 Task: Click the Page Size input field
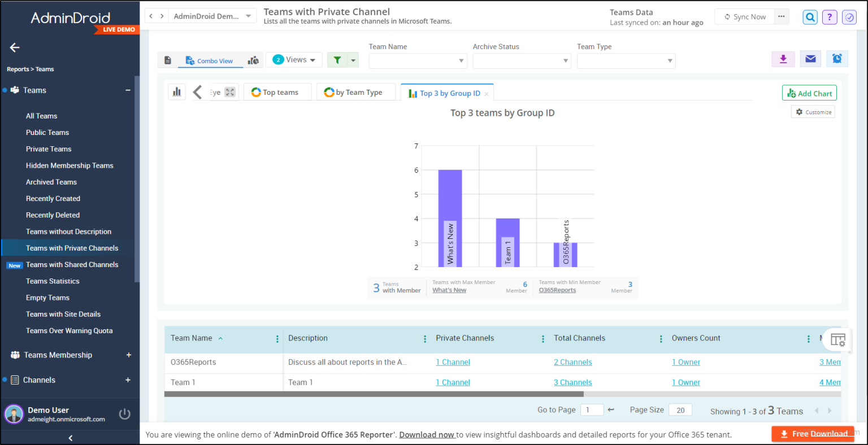pyautogui.click(x=680, y=411)
